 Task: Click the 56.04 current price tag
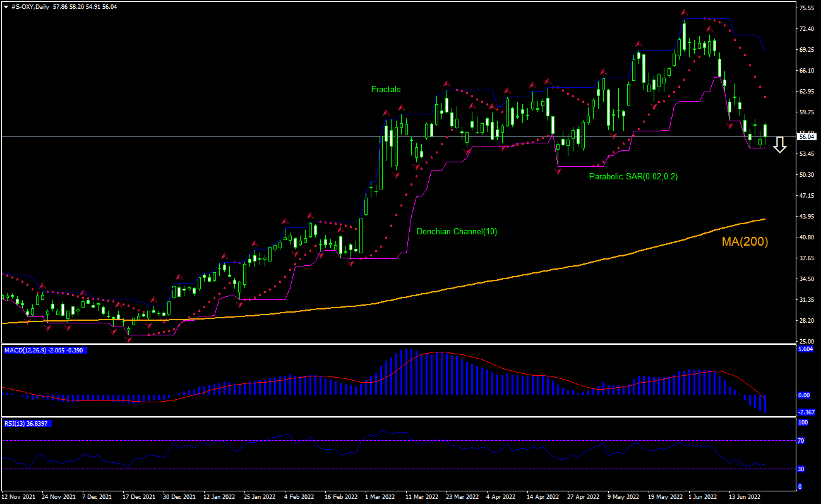click(x=806, y=136)
